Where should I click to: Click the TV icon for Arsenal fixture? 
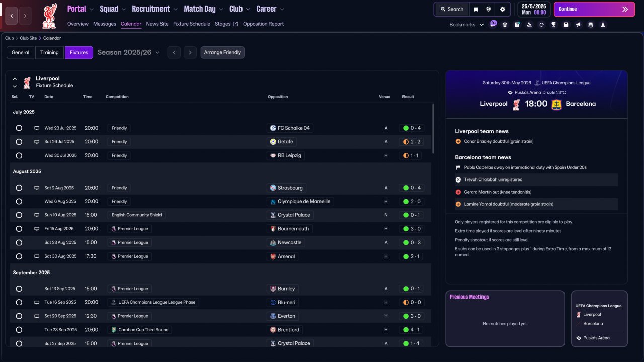[37, 256]
